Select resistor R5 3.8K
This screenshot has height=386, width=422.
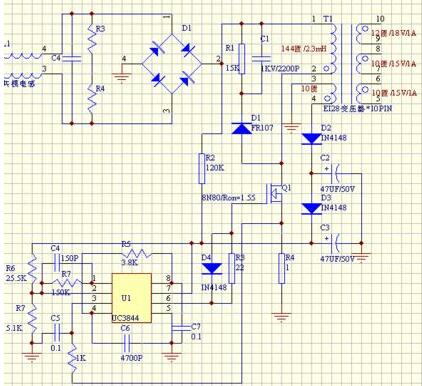tap(137, 253)
